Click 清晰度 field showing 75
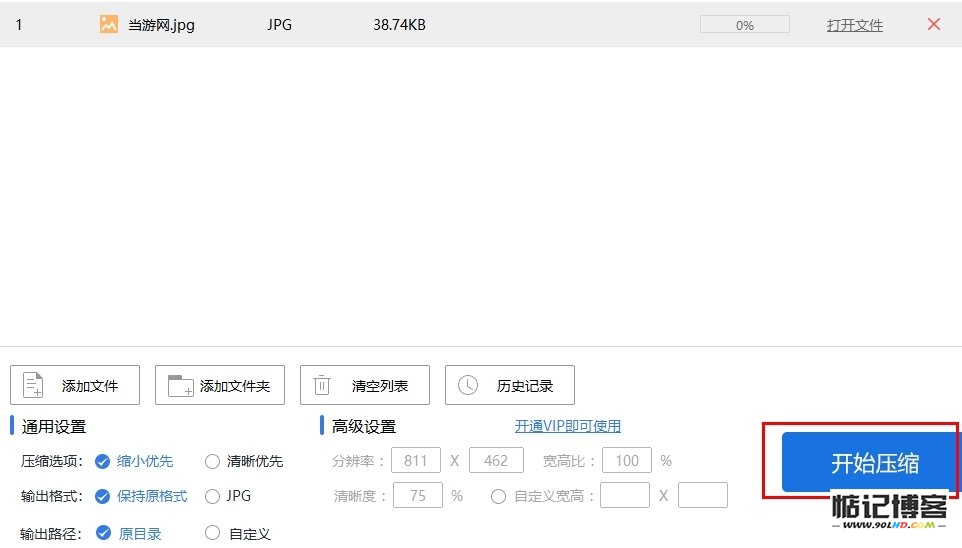 tap(418, 495)
